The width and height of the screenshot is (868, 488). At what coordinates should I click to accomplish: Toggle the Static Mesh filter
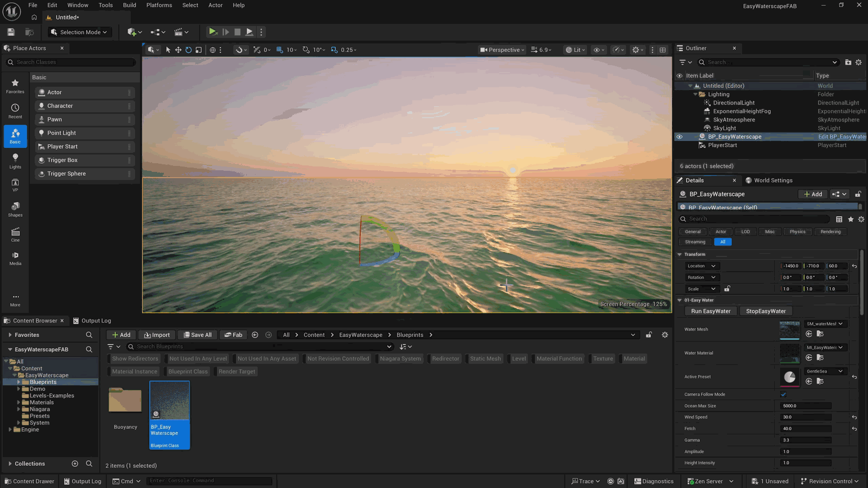click(x=486, y=358)
